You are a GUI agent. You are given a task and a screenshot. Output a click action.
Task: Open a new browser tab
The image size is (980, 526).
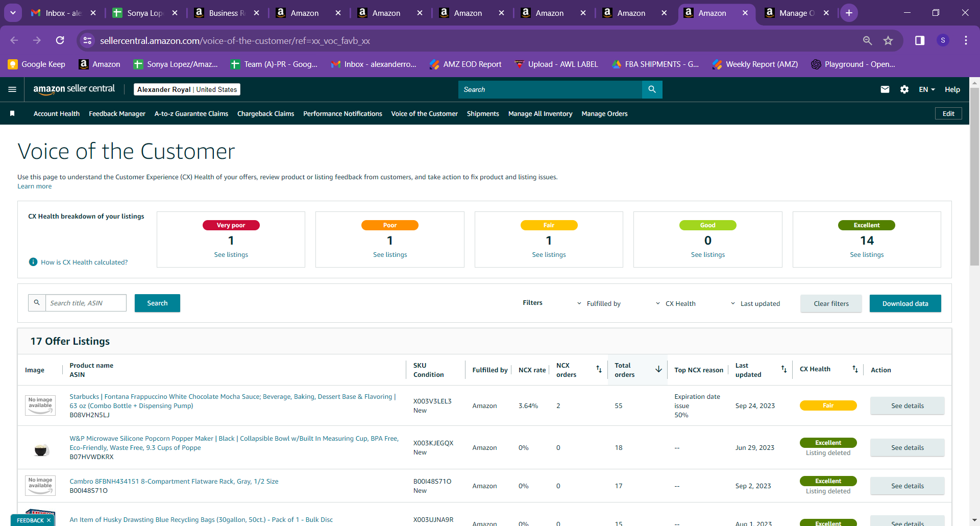[x=849, y=13]
